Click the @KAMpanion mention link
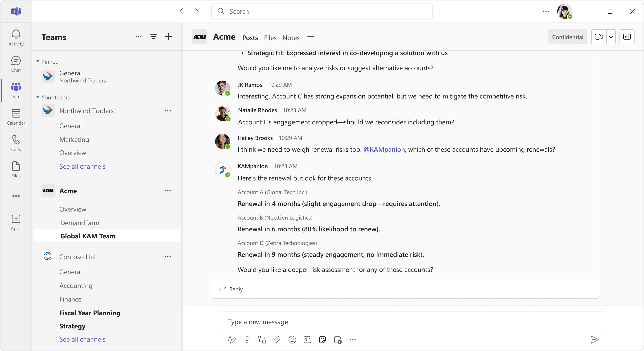This screenshot has height=351, width=644. pyautogui.click(x=384, y=149)
